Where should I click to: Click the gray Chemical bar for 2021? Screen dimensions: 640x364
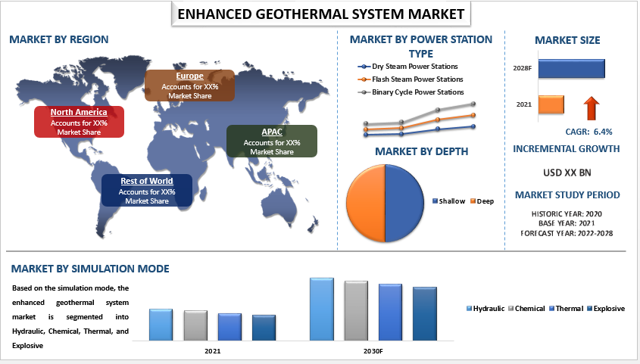point(195,325)
